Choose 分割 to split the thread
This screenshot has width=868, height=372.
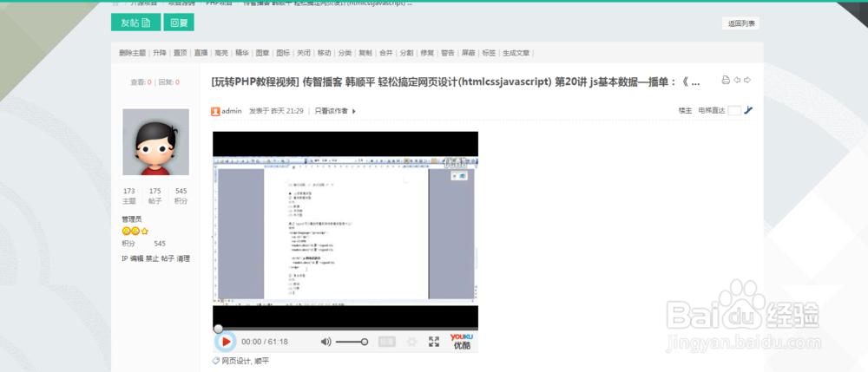pyautogui.click(x=406, y=53)
